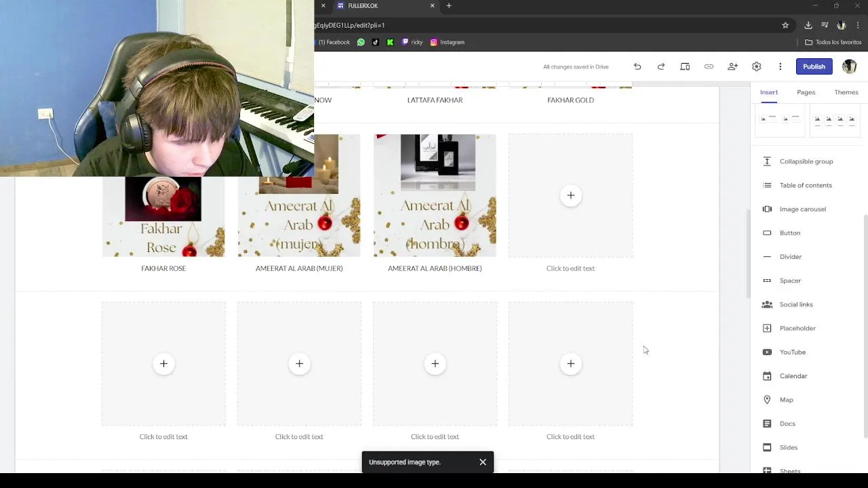Open Google account avatar in Sites
Screen dimensions: 868x488
pos(849,66)
